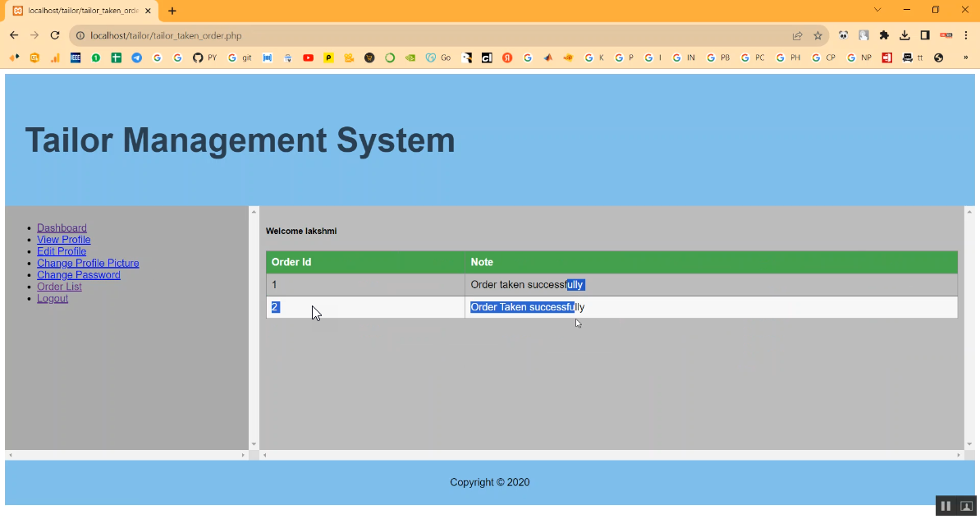Open the Telegram bookmark

point(136,57)
